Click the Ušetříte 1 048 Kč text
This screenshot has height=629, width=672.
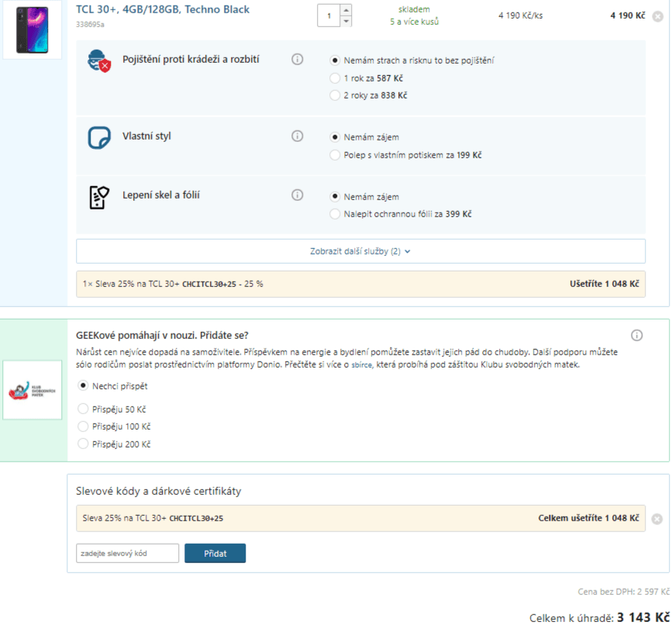point(604,284)
